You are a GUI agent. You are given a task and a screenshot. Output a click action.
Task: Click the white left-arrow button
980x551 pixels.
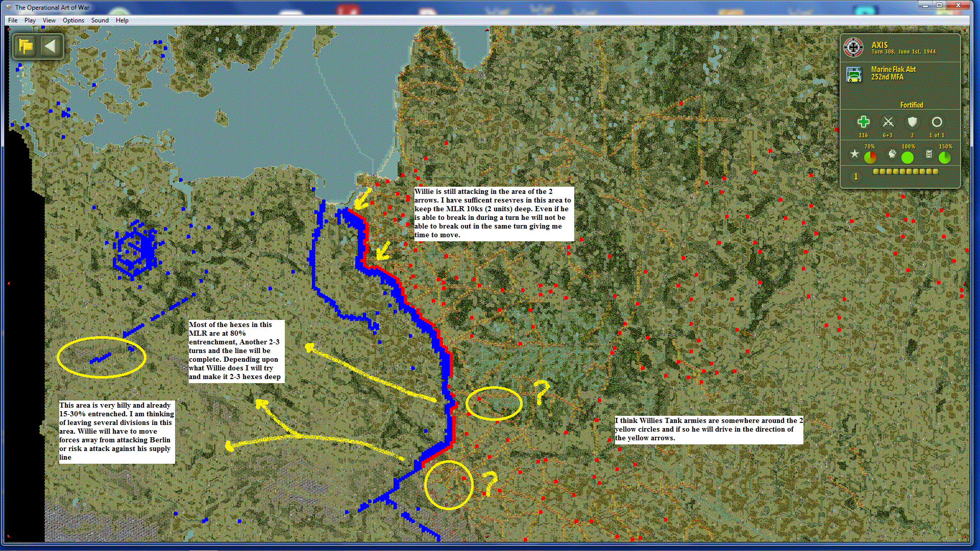pos(50,47)
